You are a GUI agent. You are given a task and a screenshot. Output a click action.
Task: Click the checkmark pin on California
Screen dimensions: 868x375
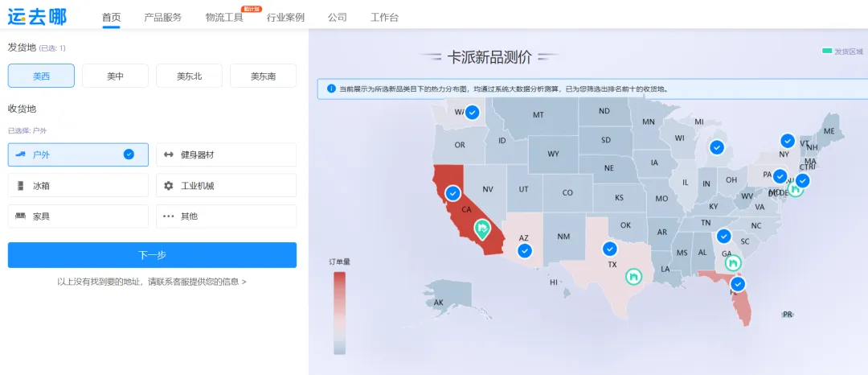tap(452, 193)
